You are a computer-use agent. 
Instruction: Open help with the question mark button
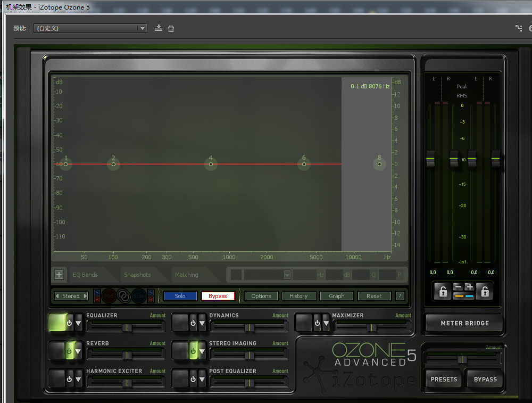tap(400, 296)
